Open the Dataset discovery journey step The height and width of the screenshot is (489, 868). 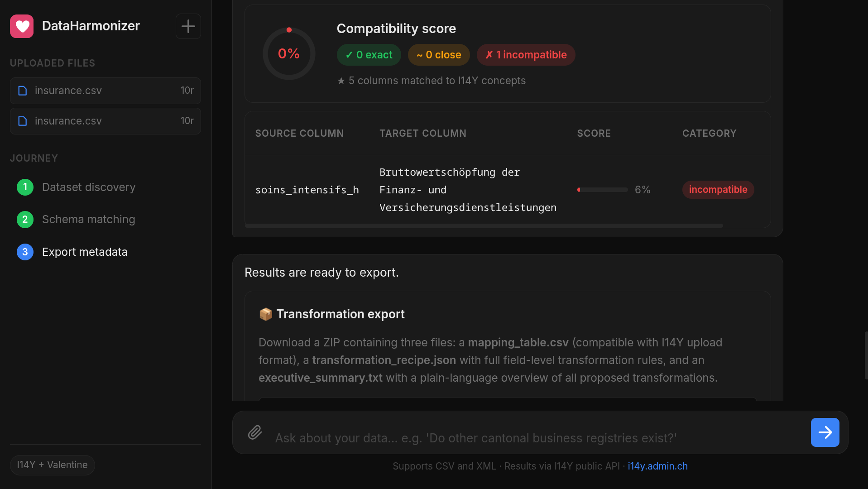pyautogui.click(x=89, y=187)
